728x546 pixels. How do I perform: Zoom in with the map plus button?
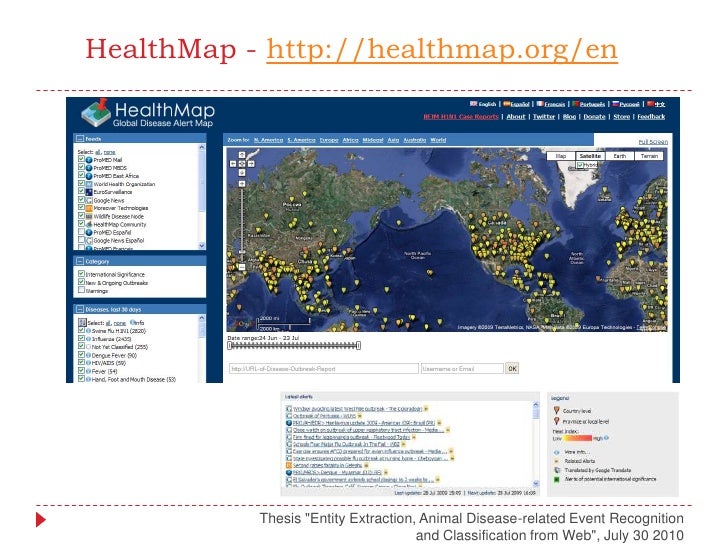[242, 184]
